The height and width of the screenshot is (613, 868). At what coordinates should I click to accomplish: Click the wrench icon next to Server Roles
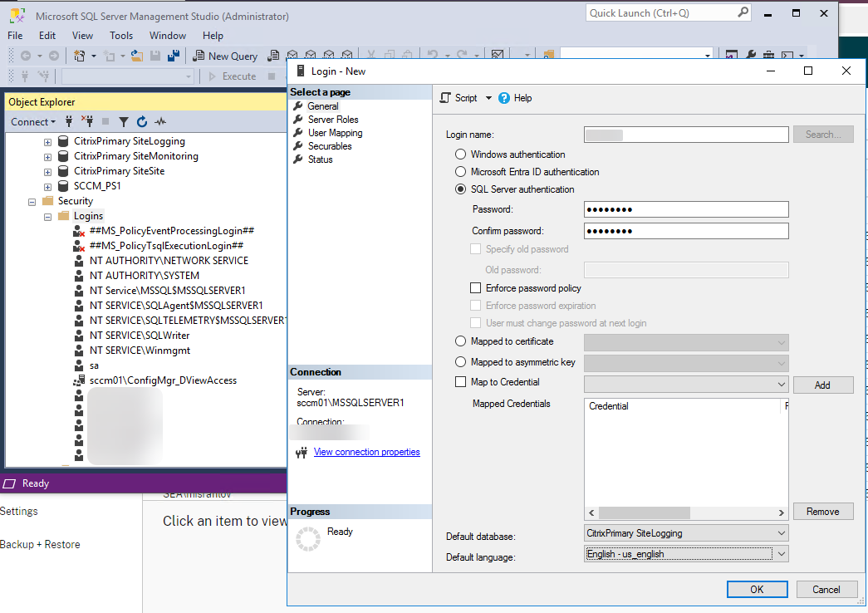pyautogui.click(x=298, y=120)
